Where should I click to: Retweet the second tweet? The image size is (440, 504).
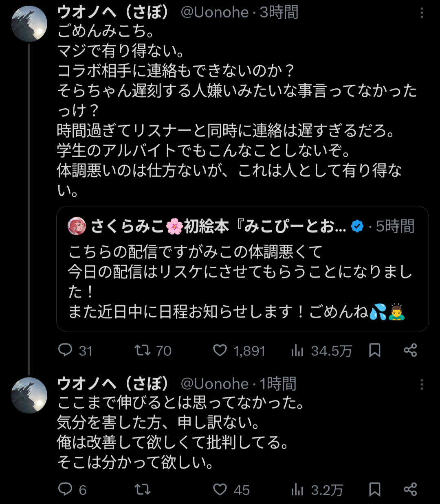click(x=143, y=489)
